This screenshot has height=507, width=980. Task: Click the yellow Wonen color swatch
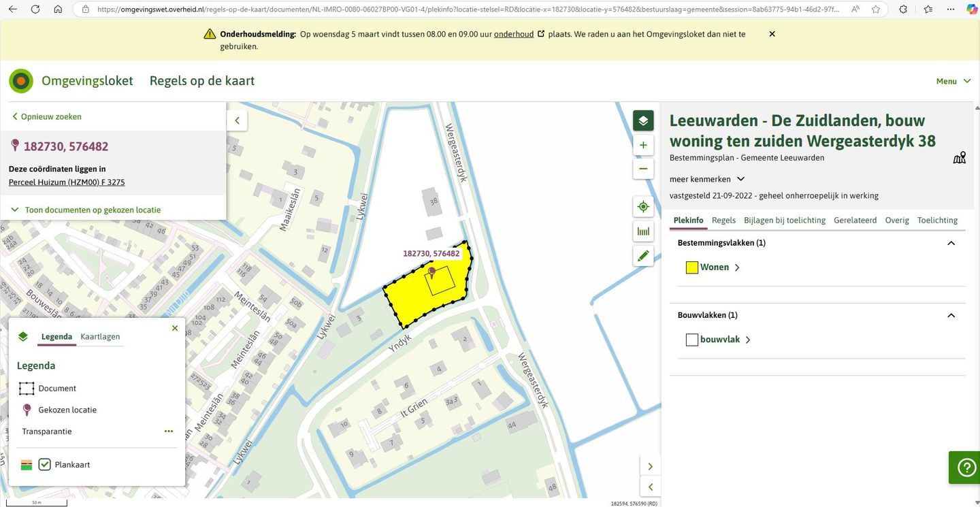pos(692,267)
